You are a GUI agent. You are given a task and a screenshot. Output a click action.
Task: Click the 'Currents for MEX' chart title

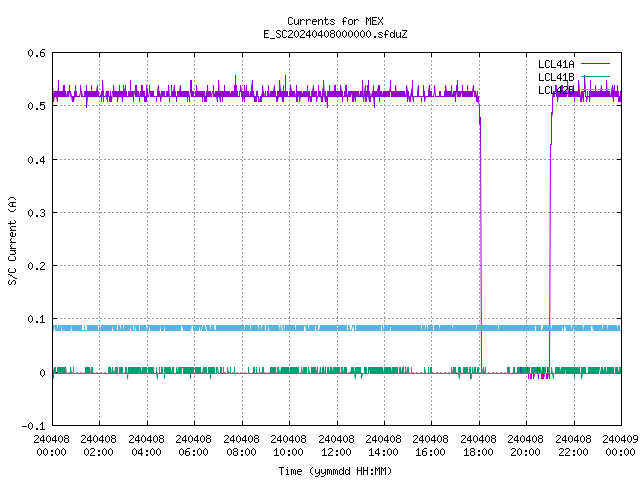tap(335, 21)
